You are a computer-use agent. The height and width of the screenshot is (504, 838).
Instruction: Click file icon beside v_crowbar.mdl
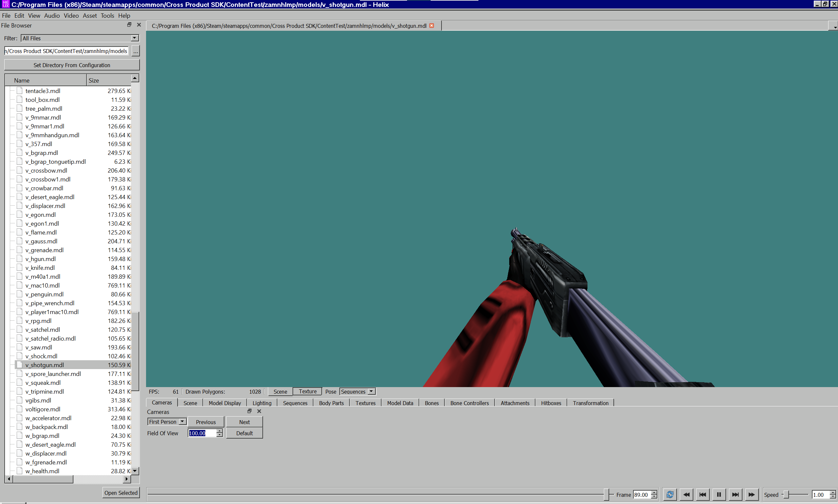point(20,188)
